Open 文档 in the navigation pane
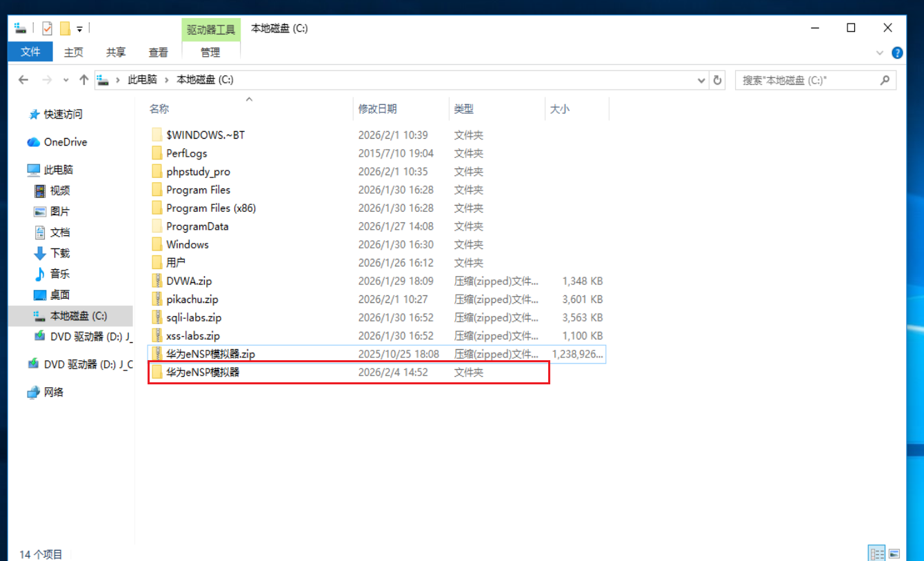924x561 pixels. coord(52,232)
